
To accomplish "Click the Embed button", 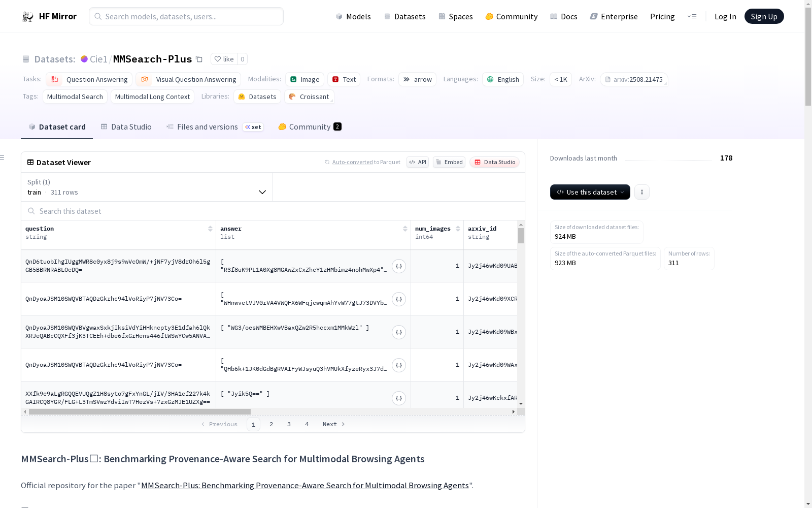I will [x=449, y=162].
